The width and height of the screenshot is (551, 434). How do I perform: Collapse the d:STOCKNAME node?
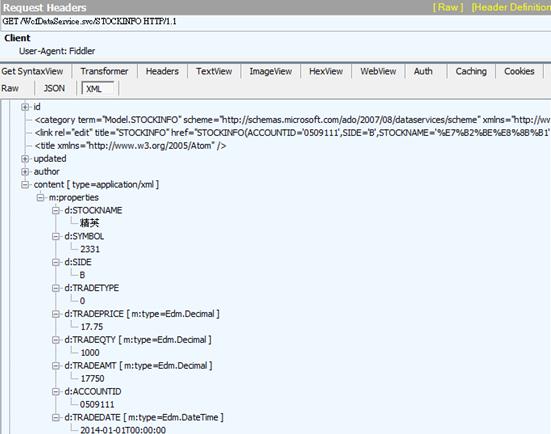click(56, 211)
